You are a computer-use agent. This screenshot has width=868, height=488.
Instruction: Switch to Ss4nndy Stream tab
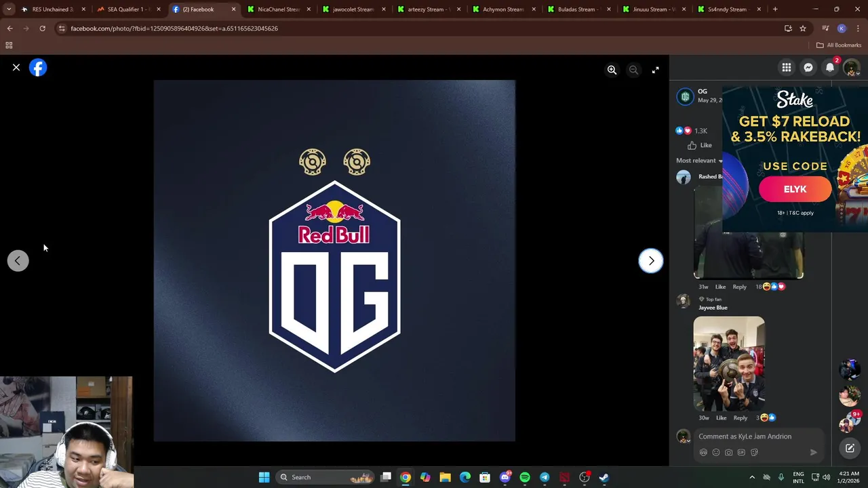pyautogui.click(x=729, y=9)
